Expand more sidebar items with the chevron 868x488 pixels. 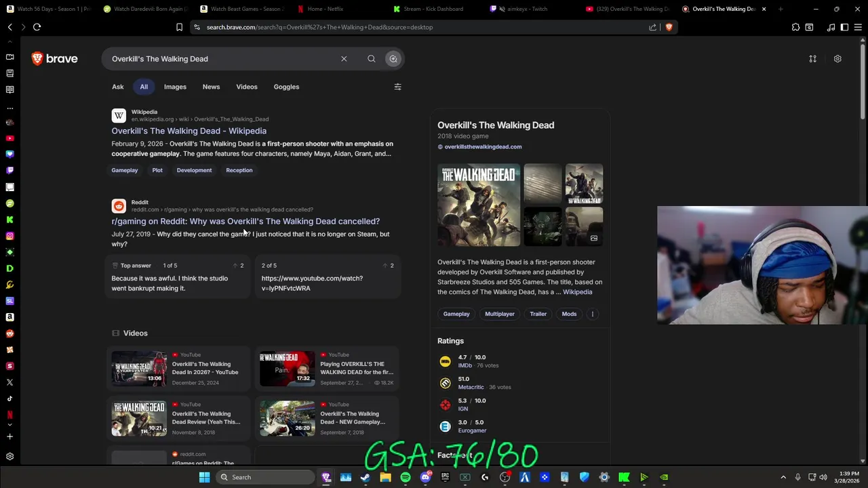(9, 425)
